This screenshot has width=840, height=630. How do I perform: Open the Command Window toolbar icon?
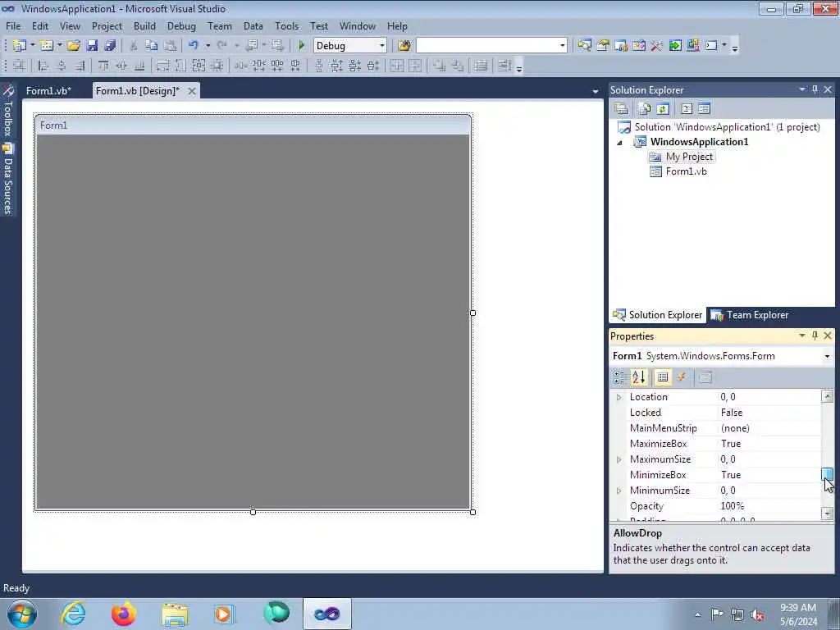coord(711,46)
